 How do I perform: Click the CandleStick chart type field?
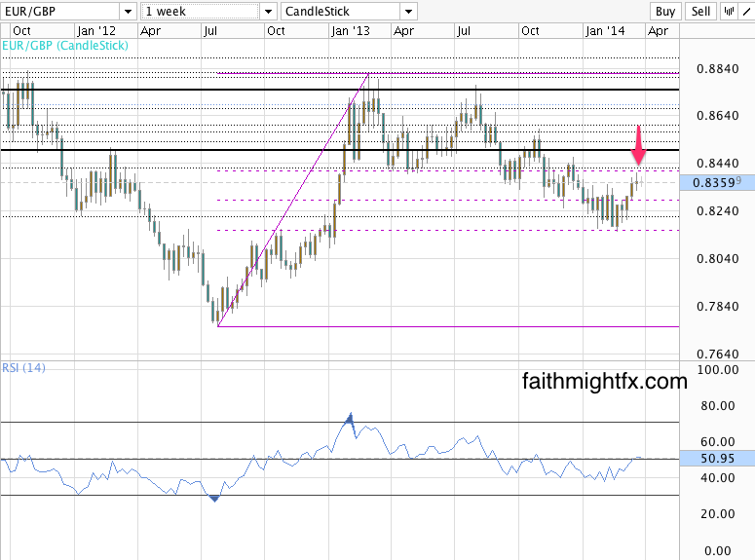click(x=340, y=11)
